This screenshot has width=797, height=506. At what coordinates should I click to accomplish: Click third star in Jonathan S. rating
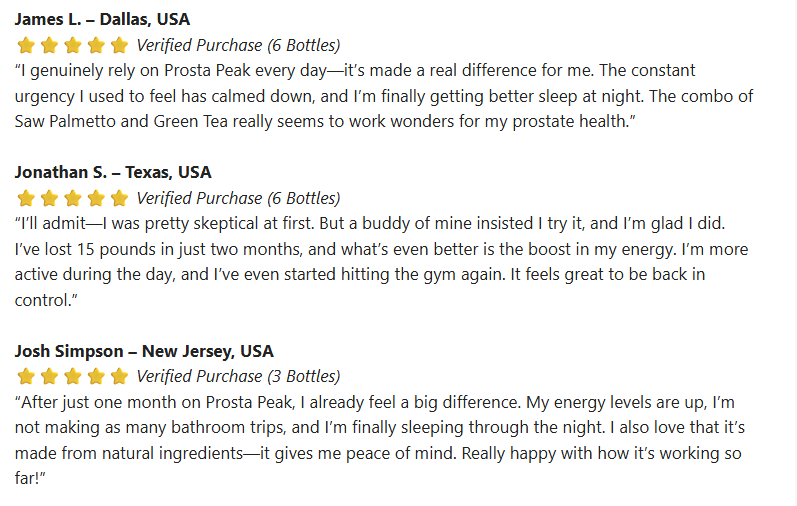[73, 198]
